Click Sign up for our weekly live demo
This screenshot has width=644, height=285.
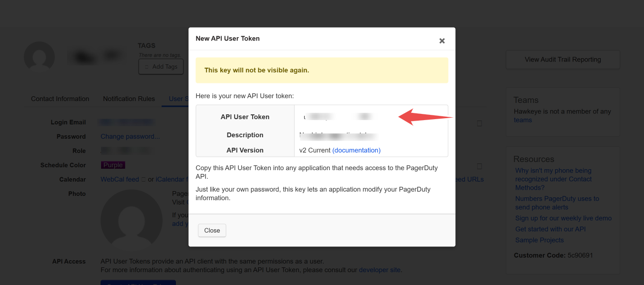point(563,218)
